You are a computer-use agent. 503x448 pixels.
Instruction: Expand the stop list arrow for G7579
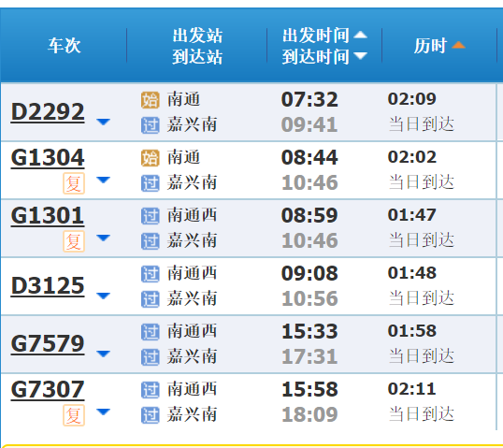(103, 354)
